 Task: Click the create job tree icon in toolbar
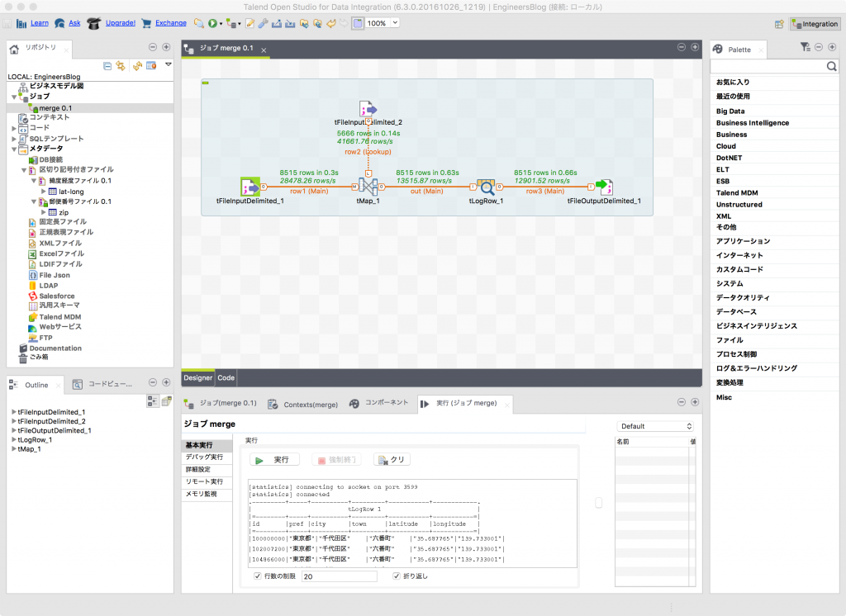231,23
